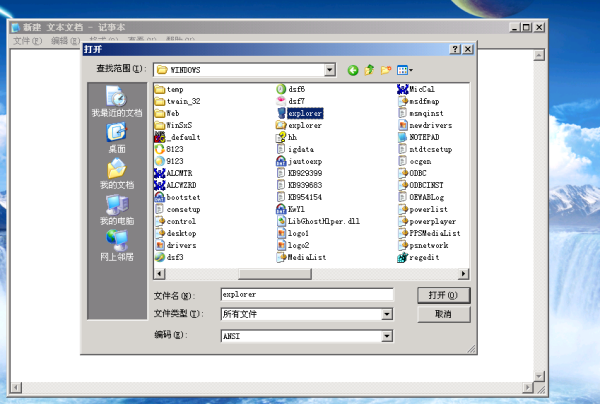
Task: Go to 桌面 in places bar
Action: 117,138
